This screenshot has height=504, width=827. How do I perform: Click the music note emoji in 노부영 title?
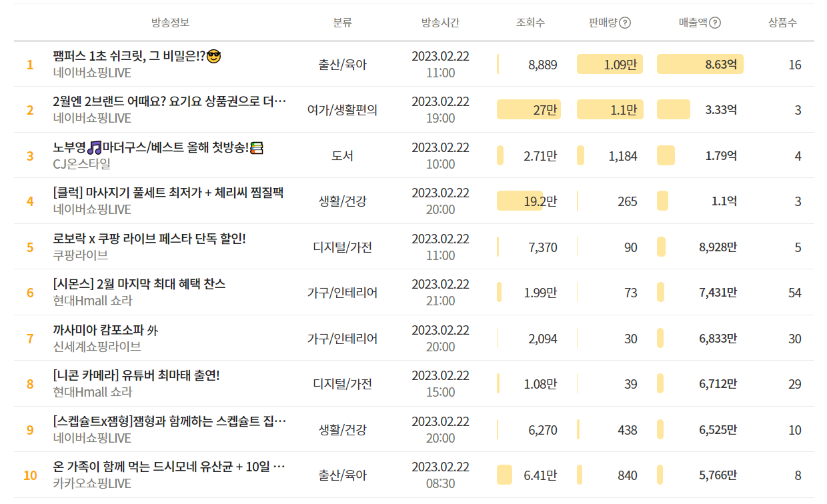click(x=95, y=147)
